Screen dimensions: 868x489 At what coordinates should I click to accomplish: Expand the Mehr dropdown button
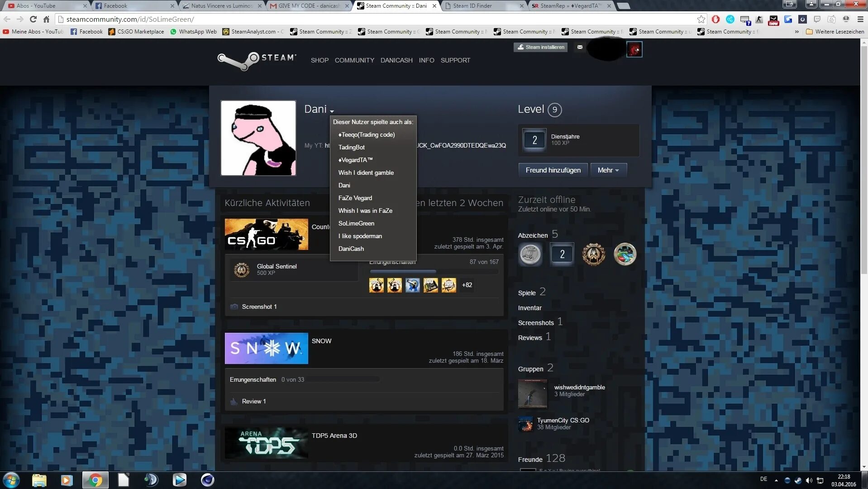(608, 170)
